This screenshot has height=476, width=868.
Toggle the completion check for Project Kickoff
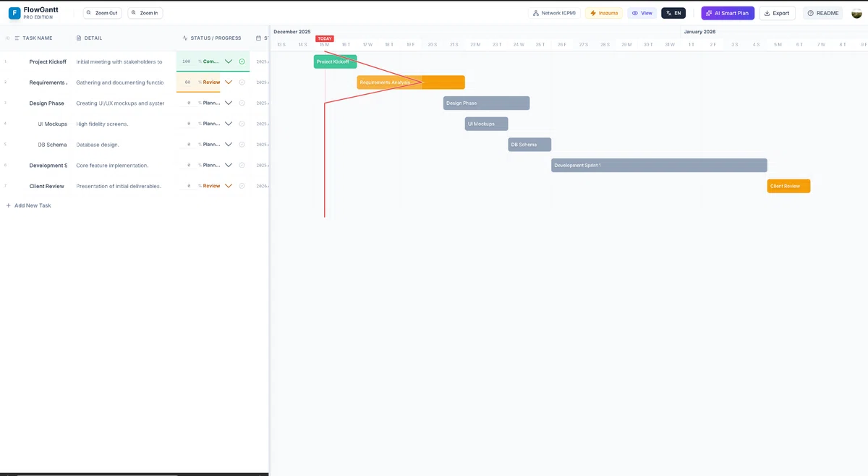(x=242, y=61)
